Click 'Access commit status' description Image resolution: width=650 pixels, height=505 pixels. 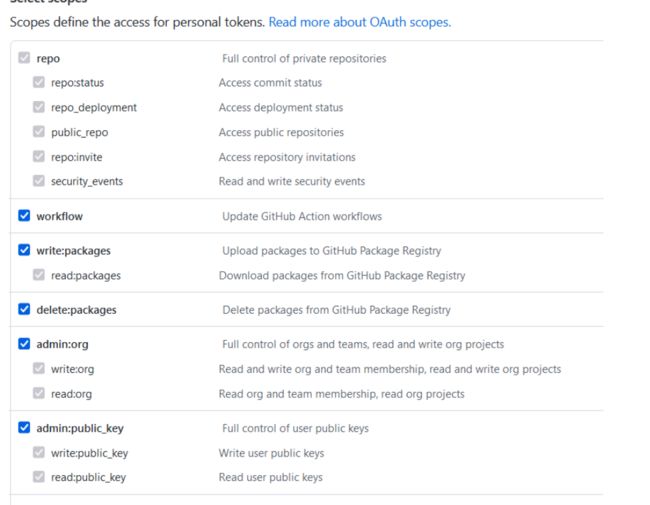[270, 83]
